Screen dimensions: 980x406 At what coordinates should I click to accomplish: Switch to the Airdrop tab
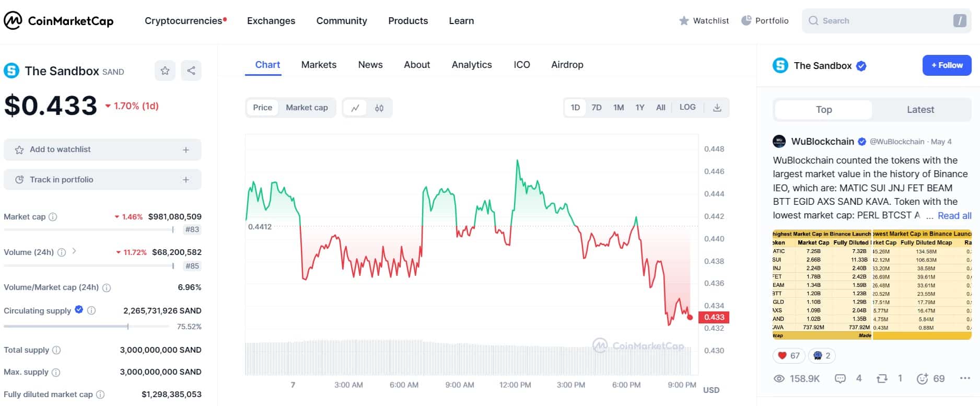[x=567, y=65]
